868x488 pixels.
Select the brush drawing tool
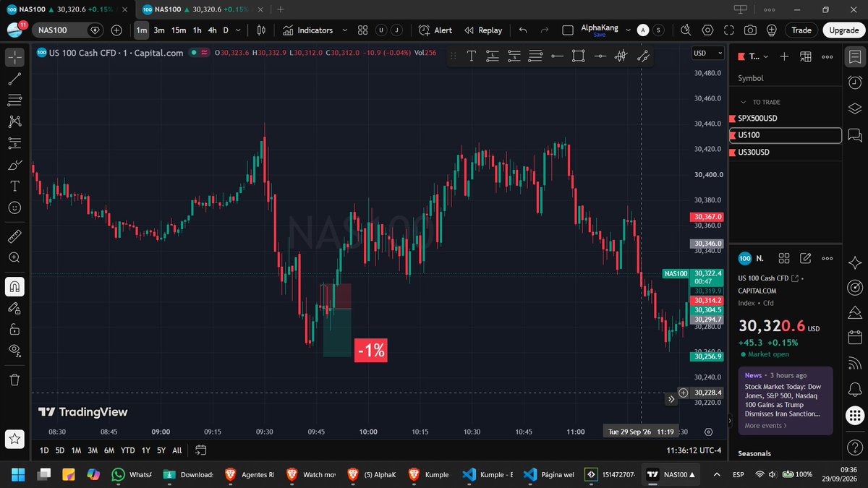coord(14,165)
